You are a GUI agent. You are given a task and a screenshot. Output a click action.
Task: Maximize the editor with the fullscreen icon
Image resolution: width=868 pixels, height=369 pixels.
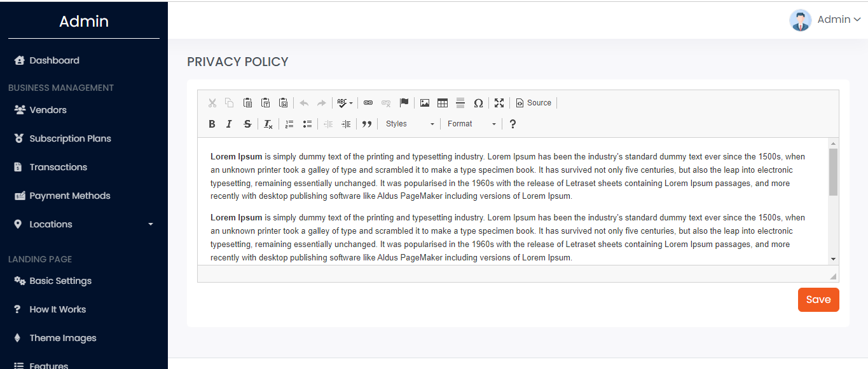click(x=499, y=103)
